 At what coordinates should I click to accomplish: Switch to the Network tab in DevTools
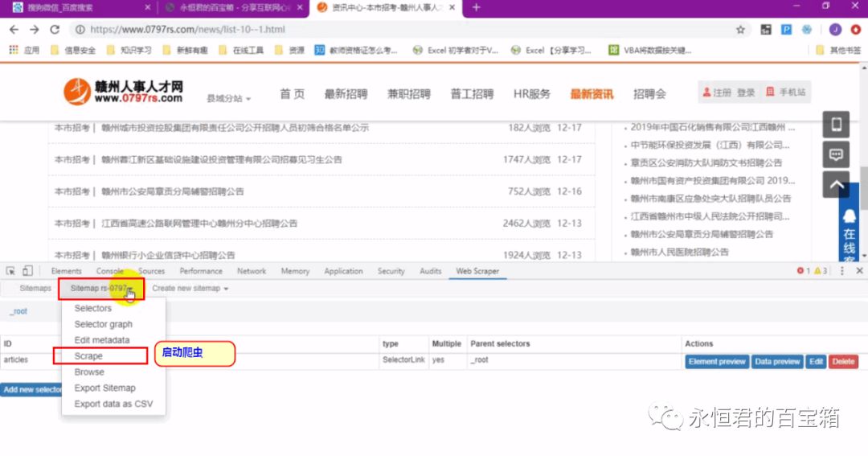252,271
